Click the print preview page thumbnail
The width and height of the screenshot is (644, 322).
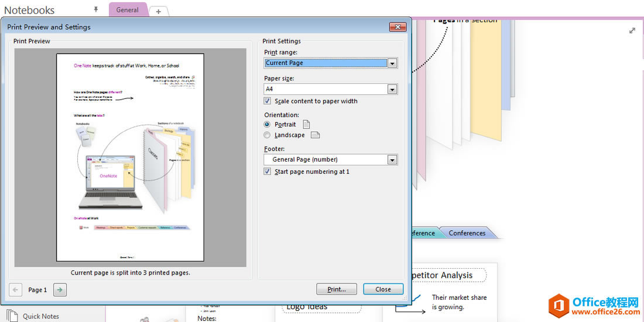pyautogui.click(x=130, y=157)
